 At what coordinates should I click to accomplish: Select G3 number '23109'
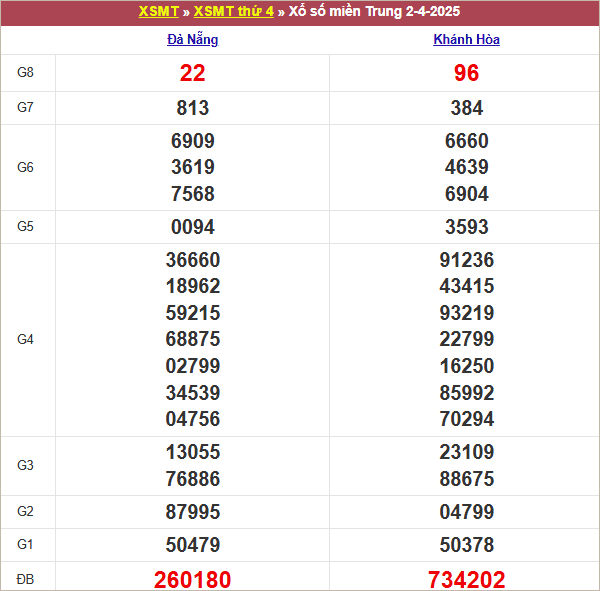[466, 452]
